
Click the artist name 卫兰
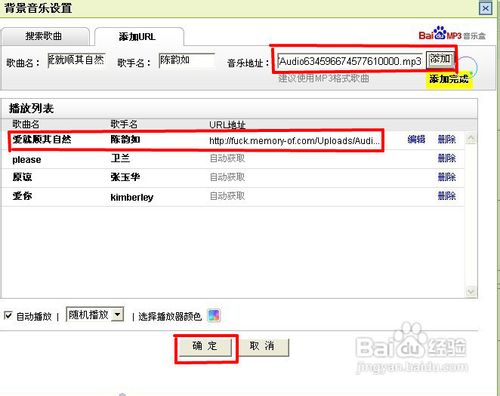(x=120, y=158)
